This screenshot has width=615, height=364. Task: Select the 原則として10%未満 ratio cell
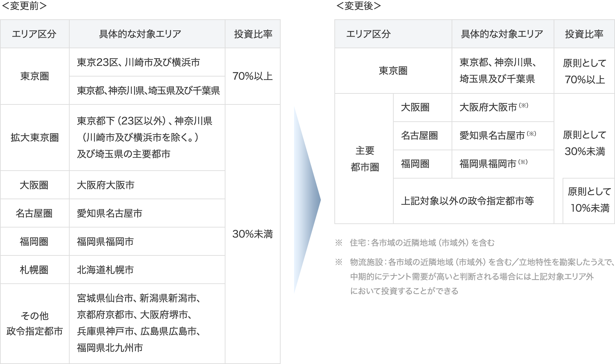click(589, 200)
